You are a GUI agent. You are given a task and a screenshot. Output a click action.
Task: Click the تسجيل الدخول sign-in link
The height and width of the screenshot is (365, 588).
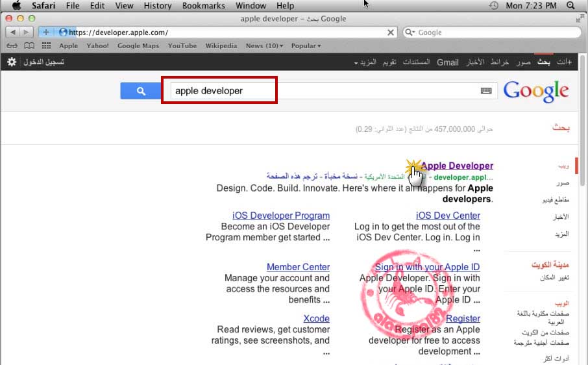(44, 62)
